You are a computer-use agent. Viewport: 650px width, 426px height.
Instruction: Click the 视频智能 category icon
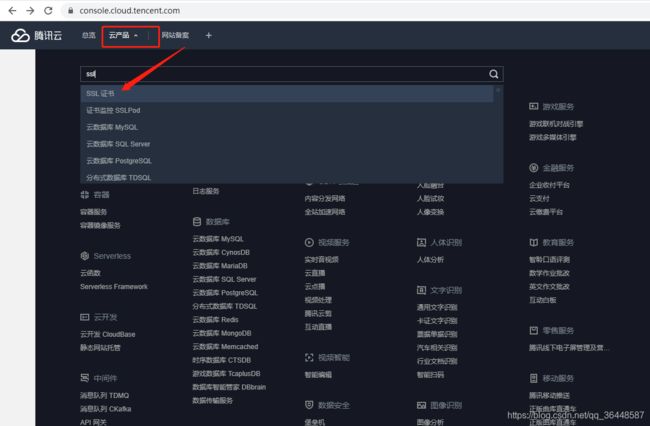[309, 357]
